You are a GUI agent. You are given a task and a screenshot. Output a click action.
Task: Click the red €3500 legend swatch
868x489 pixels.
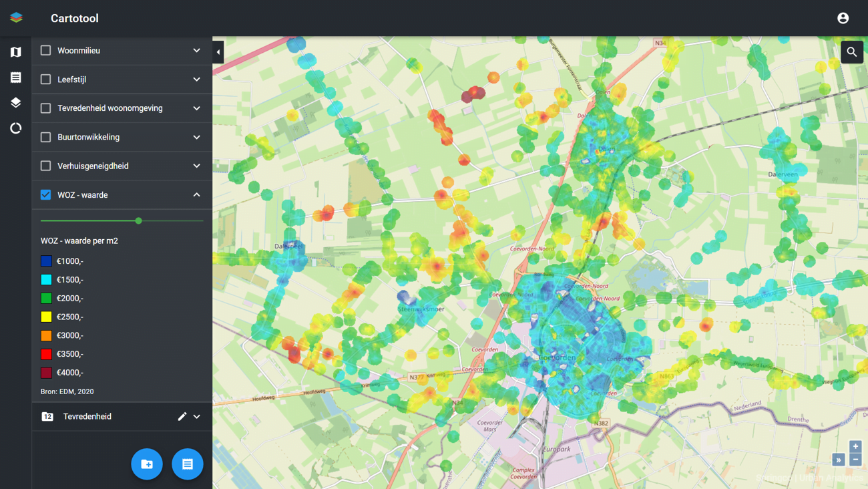coord(46,354)
